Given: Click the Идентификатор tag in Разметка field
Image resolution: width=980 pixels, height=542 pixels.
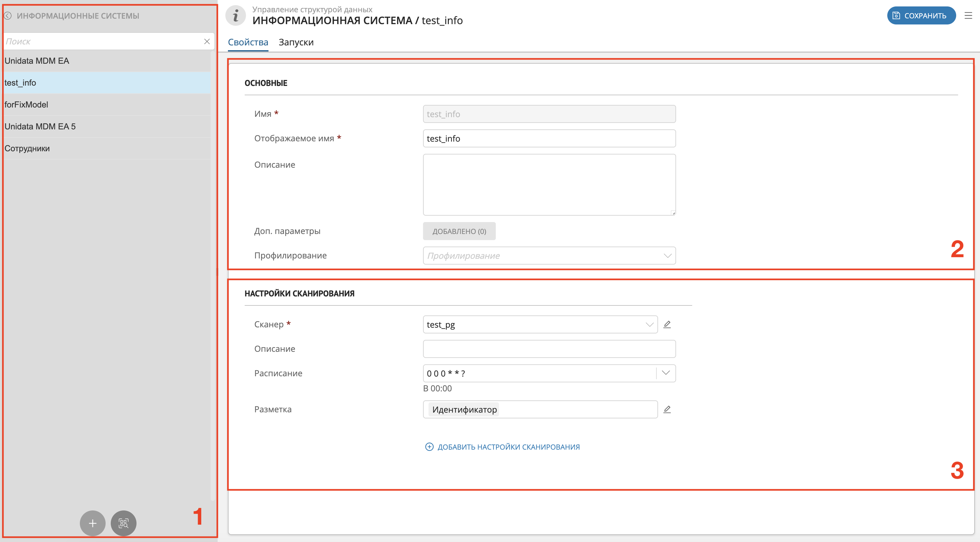Looking at the screenshot, I should 464,409.
